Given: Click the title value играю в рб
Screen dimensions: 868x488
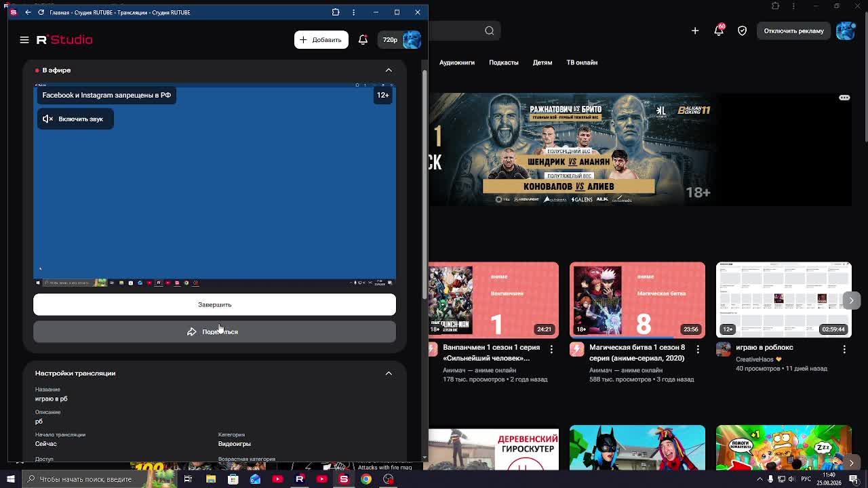Looking at the screenshot, I should pos(52,399).
